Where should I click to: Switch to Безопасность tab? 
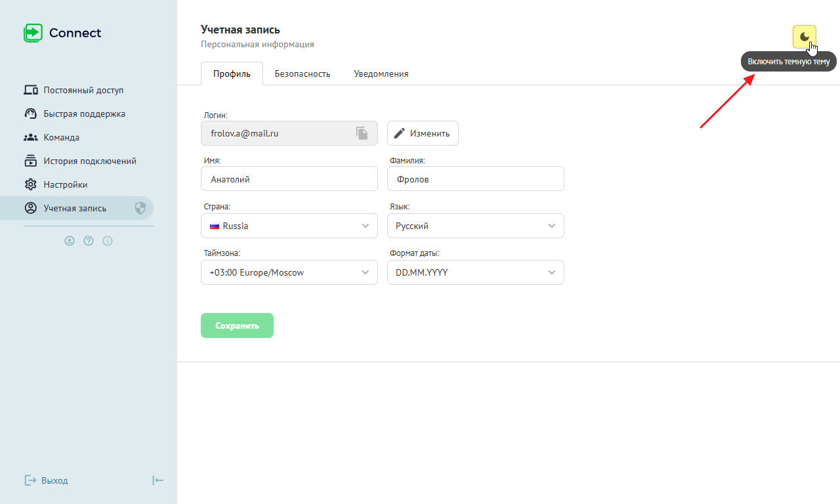point(302,73)
